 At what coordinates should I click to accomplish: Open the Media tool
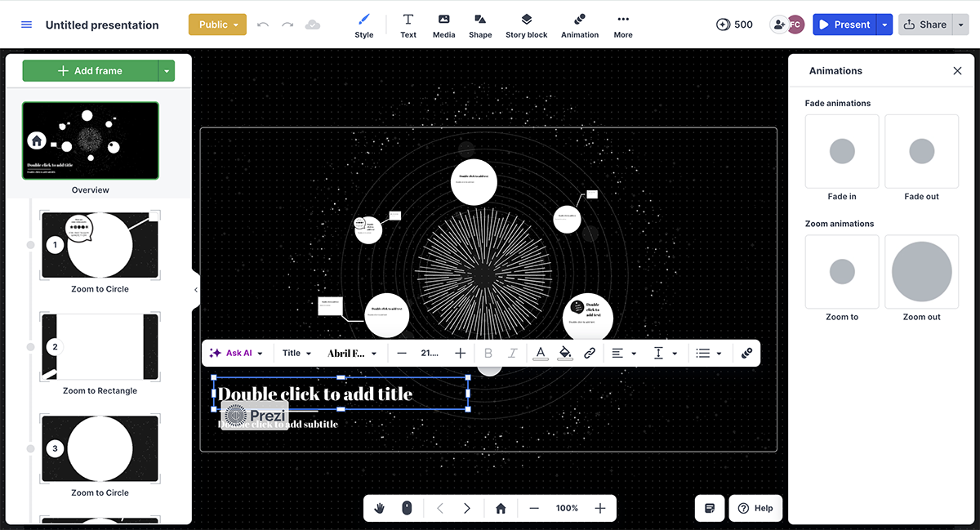pyautogui.click(x=443, y=25)
